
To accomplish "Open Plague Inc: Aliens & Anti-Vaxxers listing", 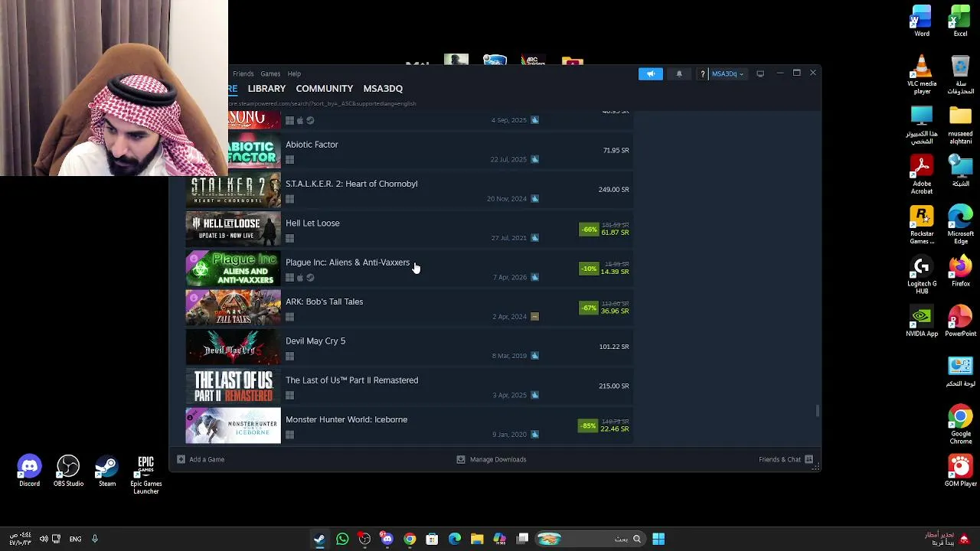I will 409,268.
